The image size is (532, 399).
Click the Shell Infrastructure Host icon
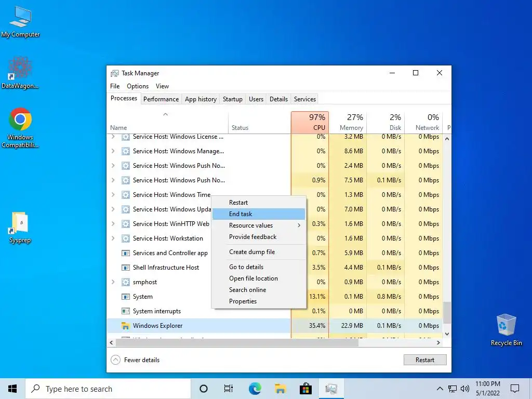pyautogui.click(x=126, y=268)
